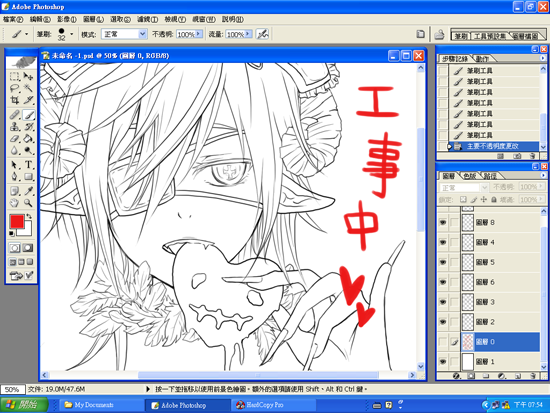Select the Pen tool
This screenshot has height=413, width=550.
(14, 176)
